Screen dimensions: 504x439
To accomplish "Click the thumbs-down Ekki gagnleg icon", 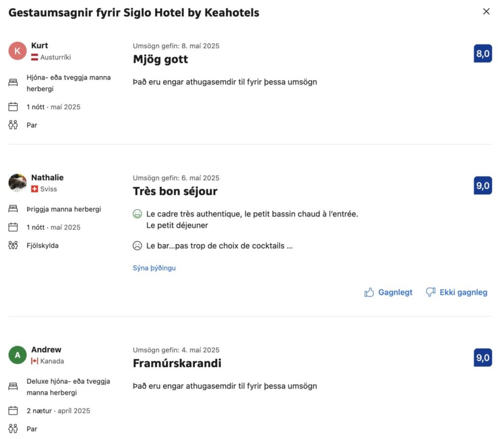I will [431, 292].
